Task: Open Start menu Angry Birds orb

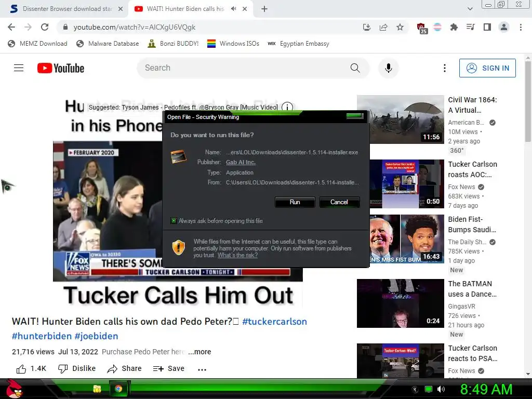Action: 14,389
